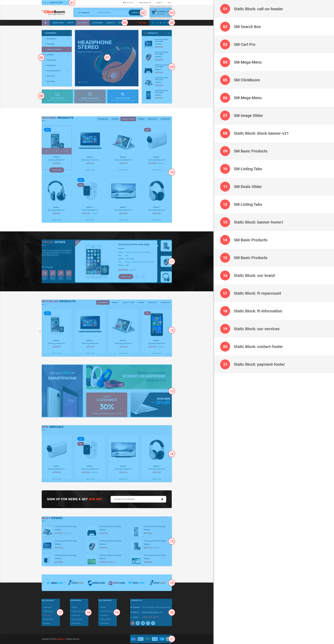This screenshot has height=644, width=334.
Task: Click the newsletter paper plane send icon
Action: 162,499
